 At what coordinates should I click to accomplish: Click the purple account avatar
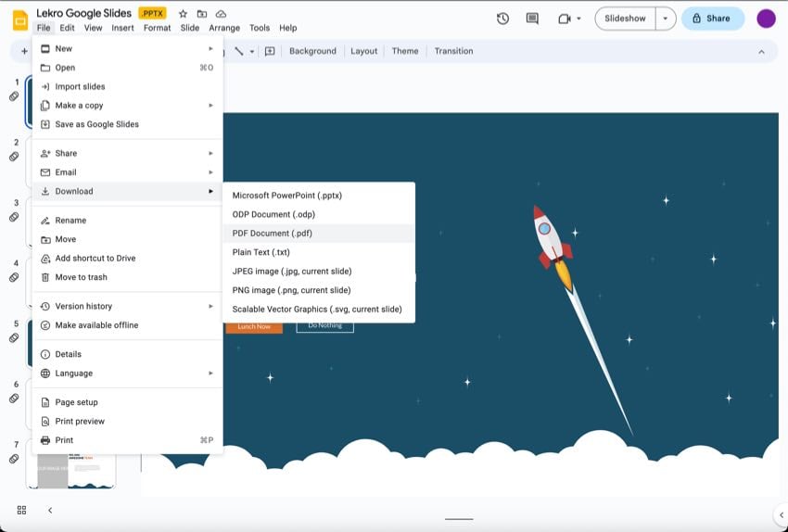coord(766,19)
